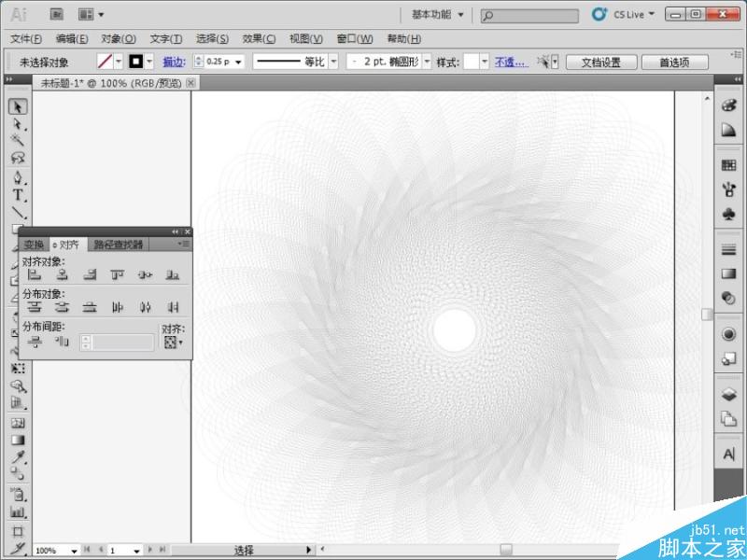This screenshot has width=747, height=560.
Task: Click horizontal distribute left icon
Action: click(x=118, y=307)
